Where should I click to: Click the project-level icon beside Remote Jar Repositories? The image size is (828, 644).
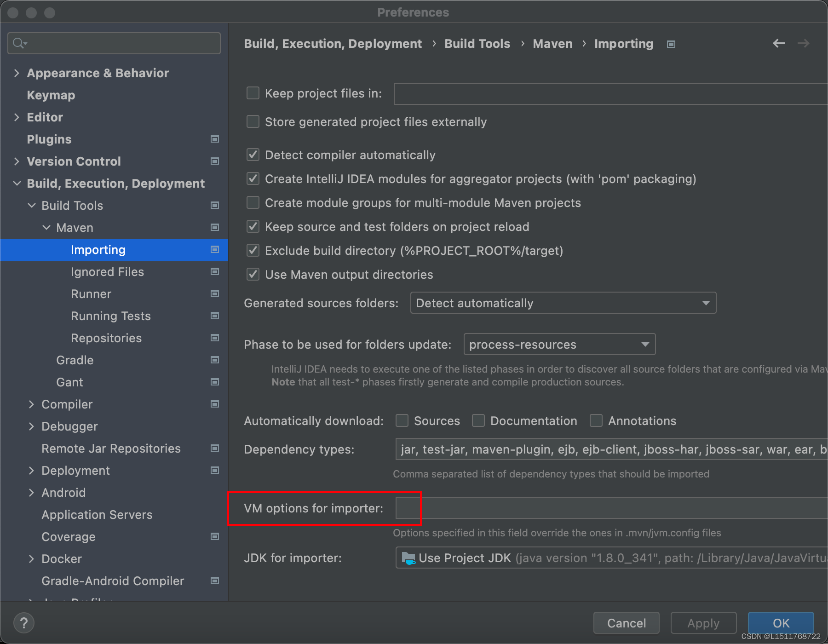pyautogui.click(x=214, y=448)
